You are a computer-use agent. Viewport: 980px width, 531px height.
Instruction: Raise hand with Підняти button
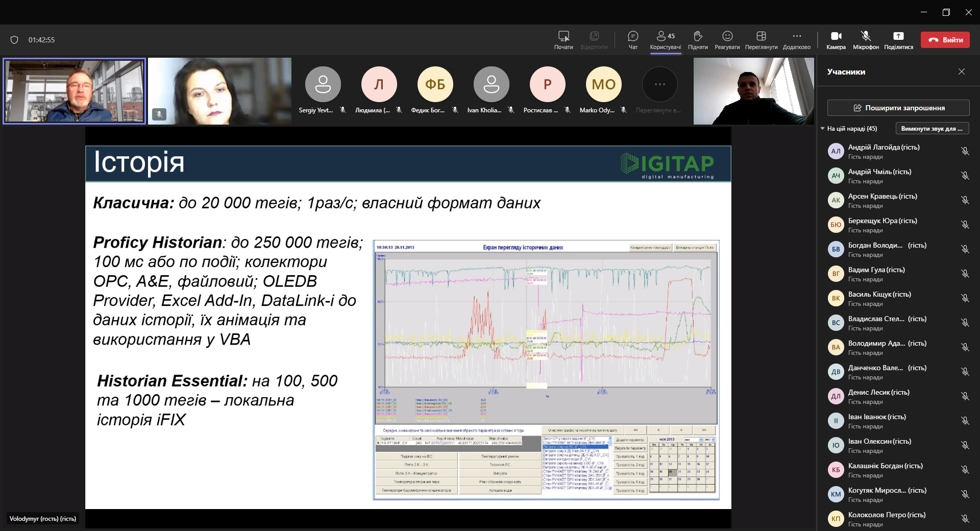[x=698, y=40]
